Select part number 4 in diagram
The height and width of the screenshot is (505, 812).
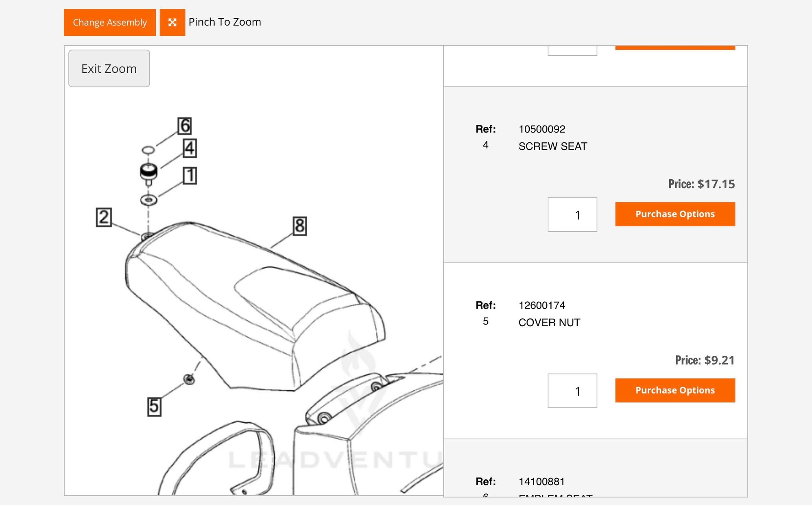[190, 148]
